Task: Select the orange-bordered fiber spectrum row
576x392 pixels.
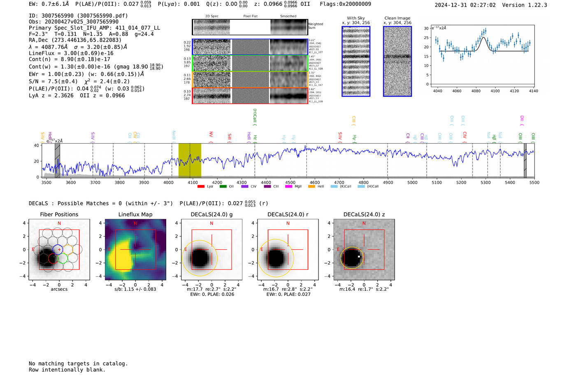Action: (250, 79)
